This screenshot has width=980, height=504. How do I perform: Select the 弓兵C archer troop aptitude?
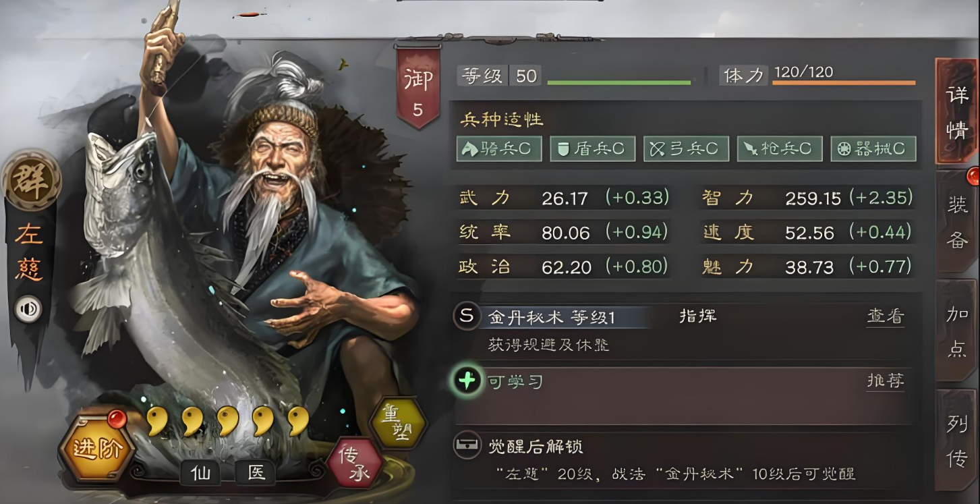click(686, 149)
